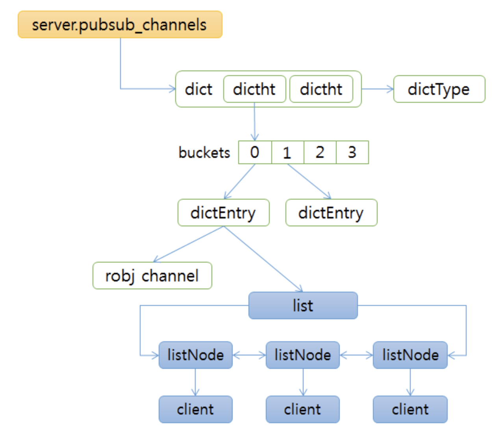Click the dictEntry box under bucket 0
The image size is (504, 433).
[224, 213]
